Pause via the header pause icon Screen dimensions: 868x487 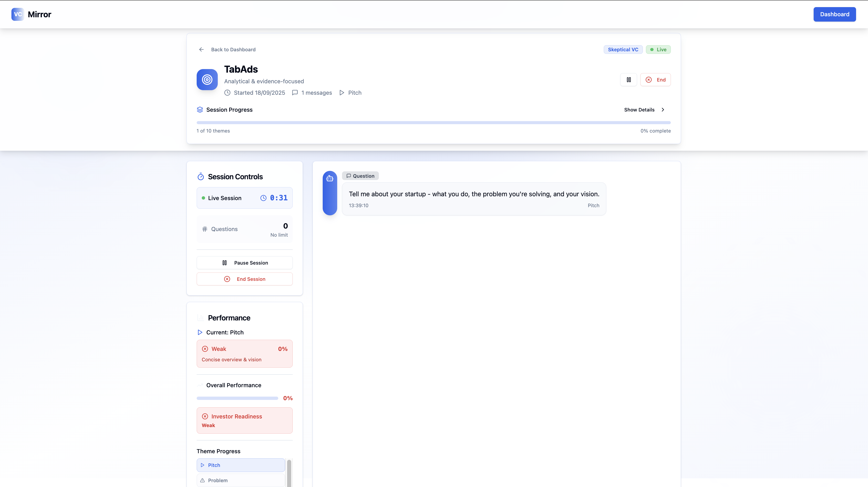(x=628, y=80)
